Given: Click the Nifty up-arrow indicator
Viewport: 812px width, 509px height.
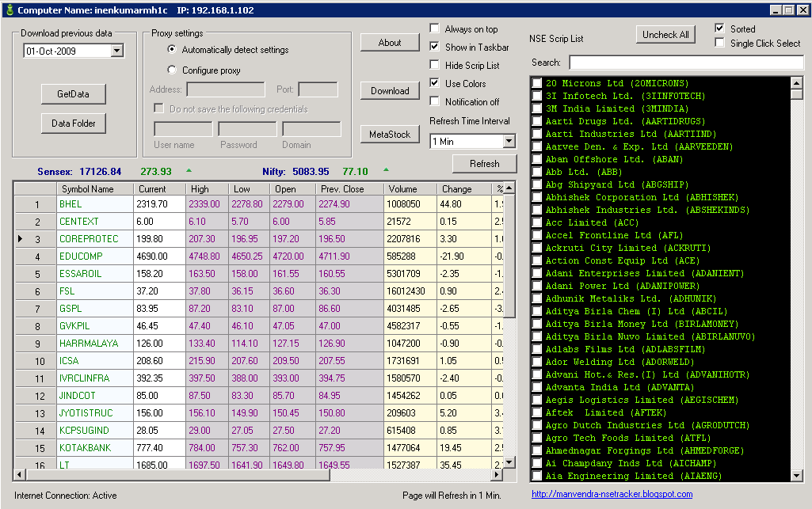Looking at the screenshot, I should pos(386,169).
